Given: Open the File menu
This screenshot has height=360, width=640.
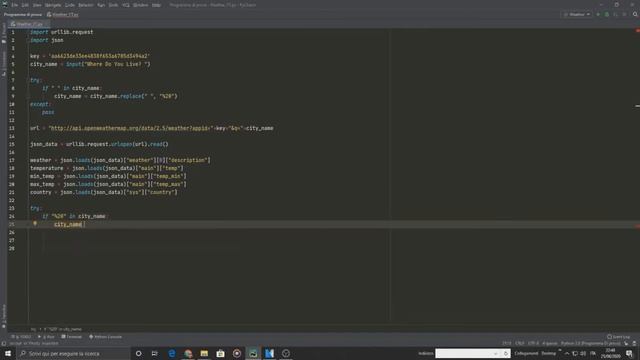Looking at the screenshot, I should [x=15, y=5].
